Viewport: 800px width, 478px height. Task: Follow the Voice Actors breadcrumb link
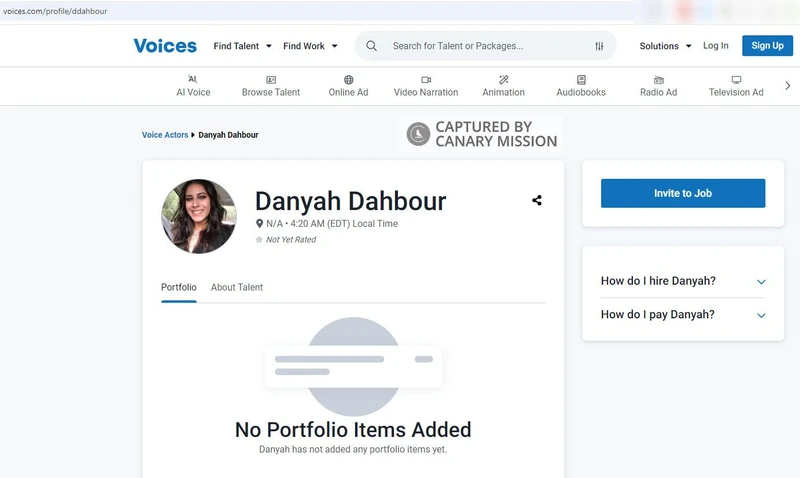tap(165, 135)
